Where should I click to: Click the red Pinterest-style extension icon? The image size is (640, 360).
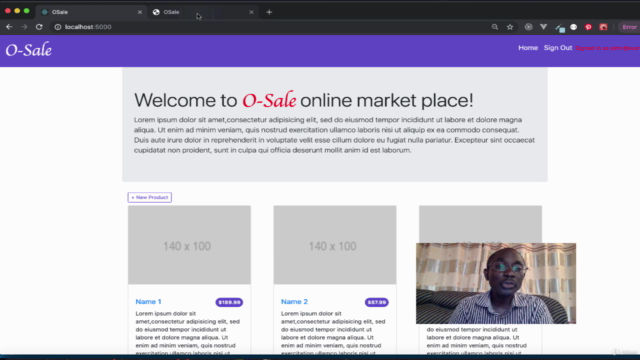pos(588,27)
